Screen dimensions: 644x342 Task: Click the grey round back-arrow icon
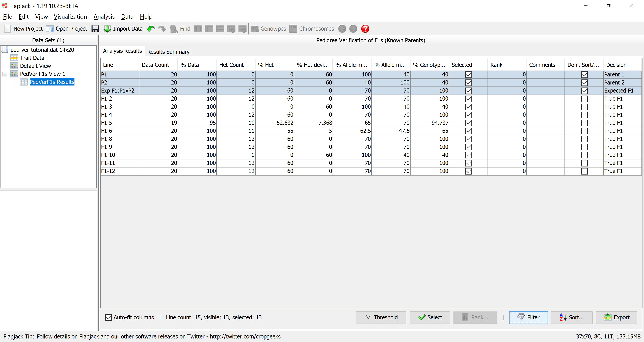click(342, 29)
